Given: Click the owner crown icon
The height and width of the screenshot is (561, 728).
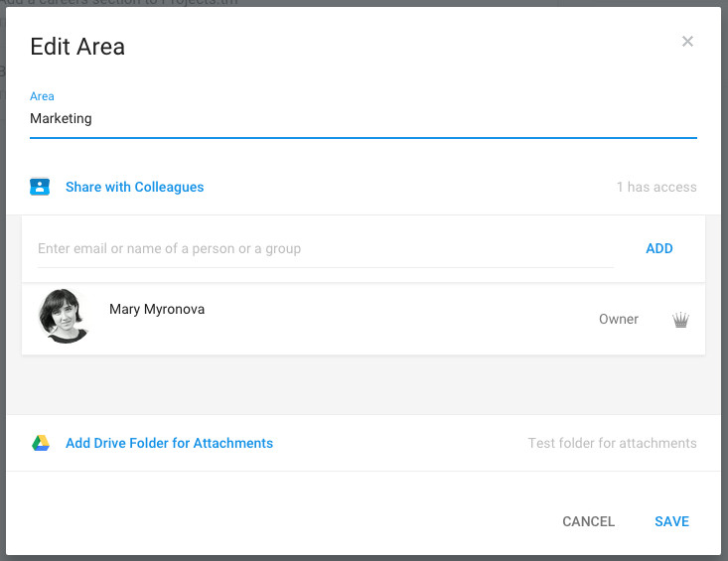Looking at the screenshot, I should click(680, 320).
